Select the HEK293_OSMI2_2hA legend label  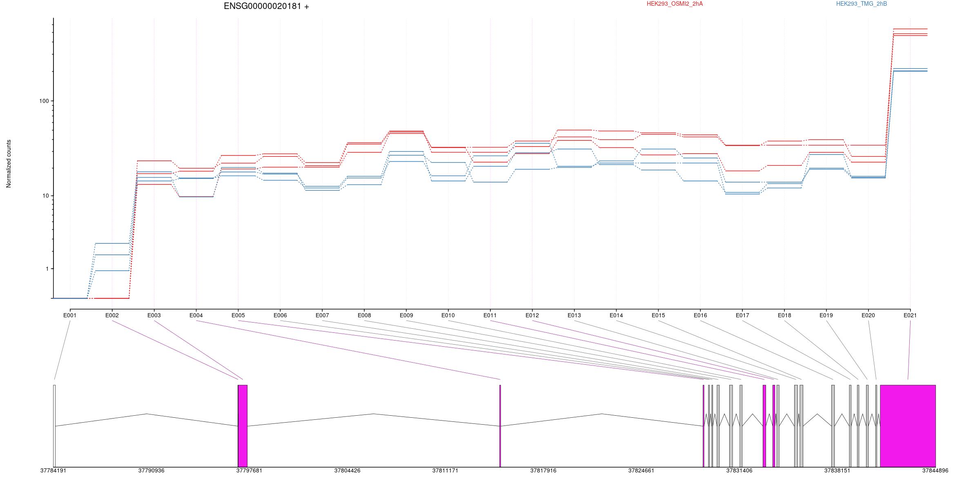click(x=675, y=4)
